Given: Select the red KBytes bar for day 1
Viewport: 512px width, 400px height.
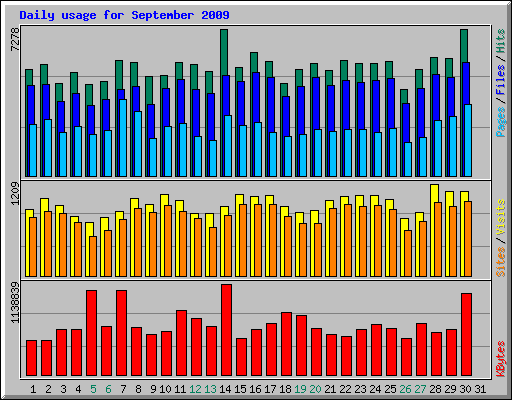Looking at the screenshot, I should [x=31, y=358].
